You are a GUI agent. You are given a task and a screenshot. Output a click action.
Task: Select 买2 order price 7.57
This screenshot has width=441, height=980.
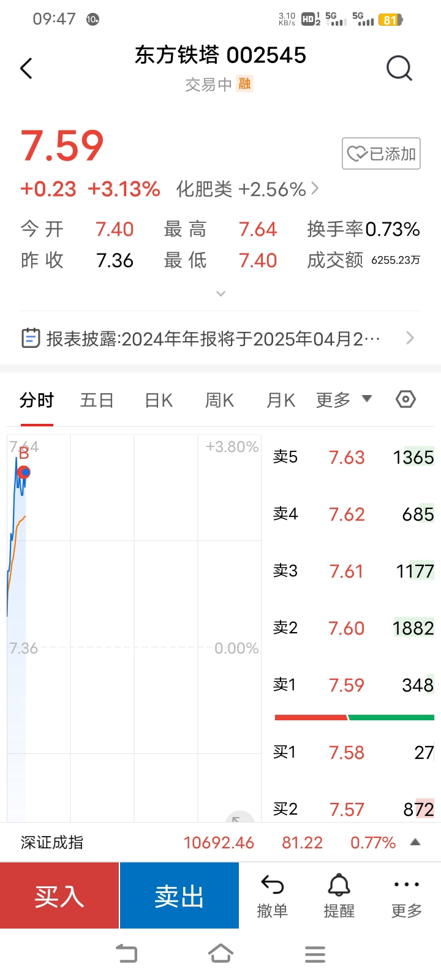tap(347, 810)
